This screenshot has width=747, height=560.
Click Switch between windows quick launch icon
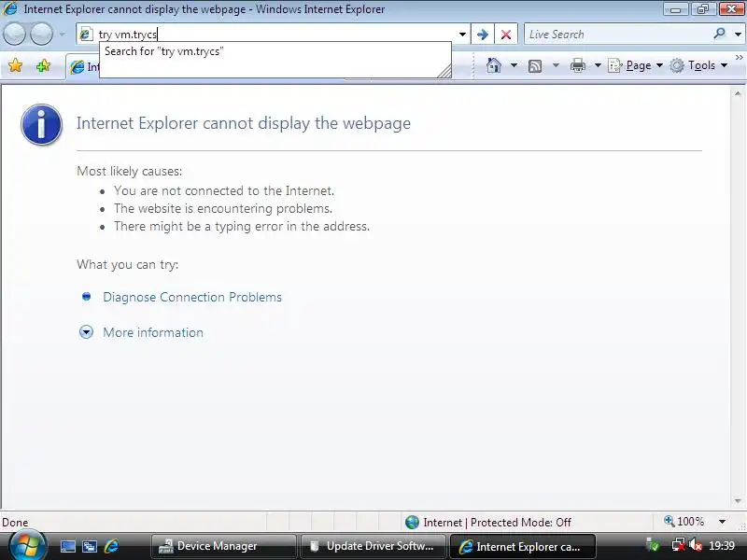coord(90,546)
